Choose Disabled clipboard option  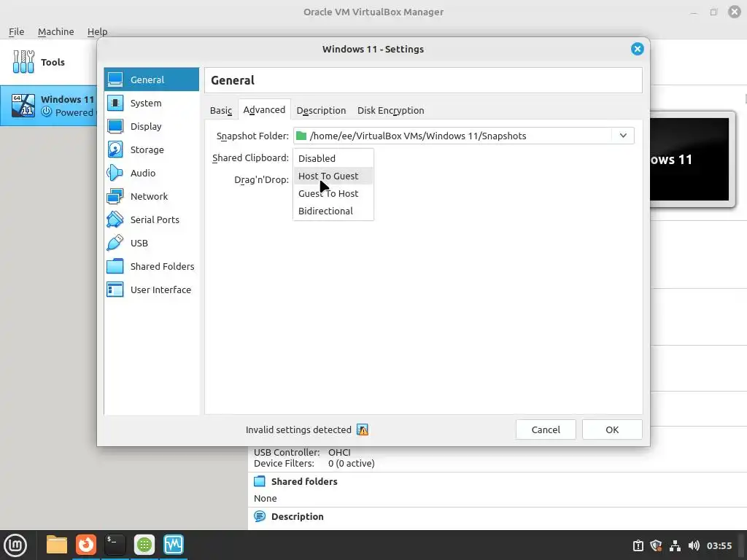coord(333,158)
